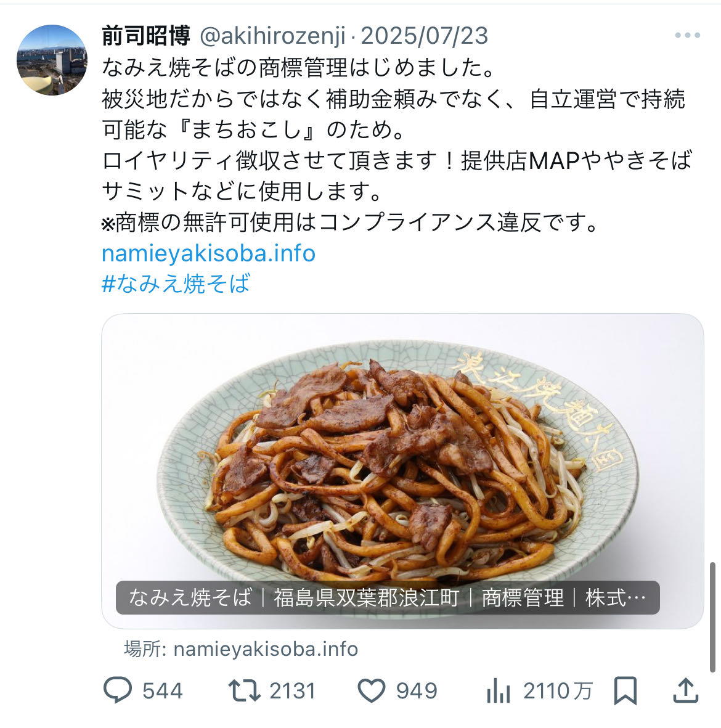The width and height of the screenshot is (721, 728).
Task: Click the display name 前司昭博
Action: click(146, 36)
